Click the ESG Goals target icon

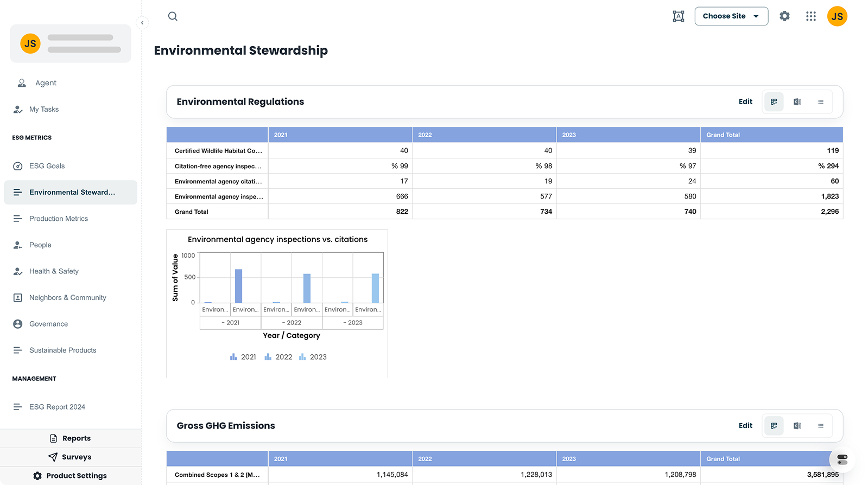click(x=18, y=166)
